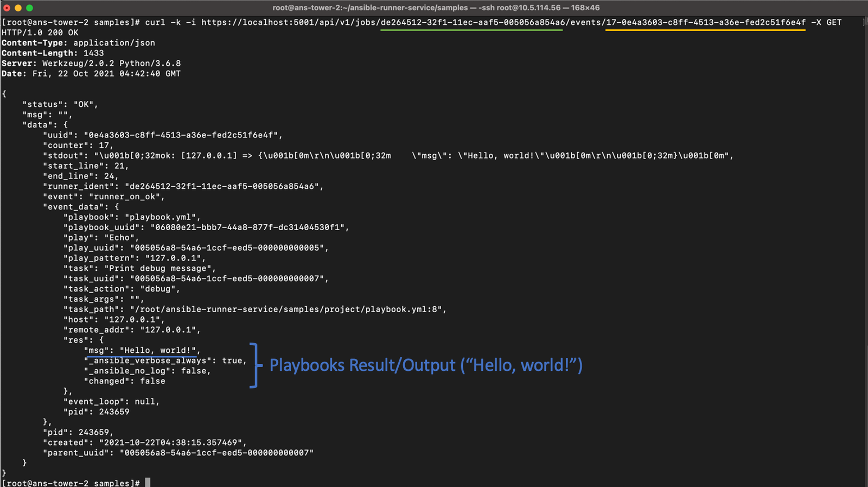Click the blue curly bracket annotation
The image size is (868, 487).
pos(254,365)
